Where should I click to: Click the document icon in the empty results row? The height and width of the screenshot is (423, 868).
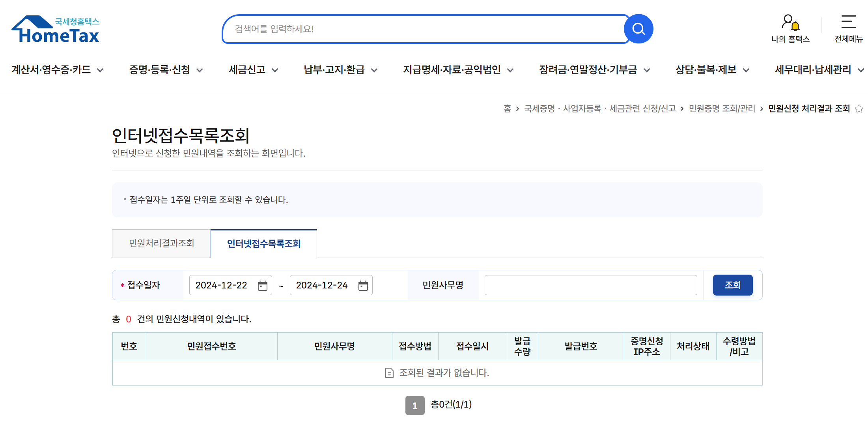(x=388, y=372)
